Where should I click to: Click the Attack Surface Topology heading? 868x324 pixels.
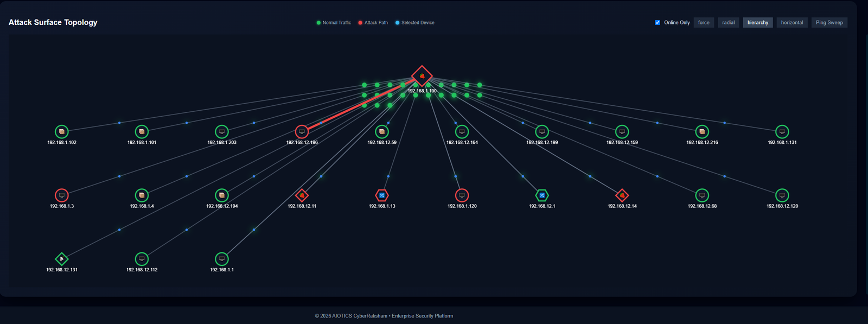click(53, 22)
